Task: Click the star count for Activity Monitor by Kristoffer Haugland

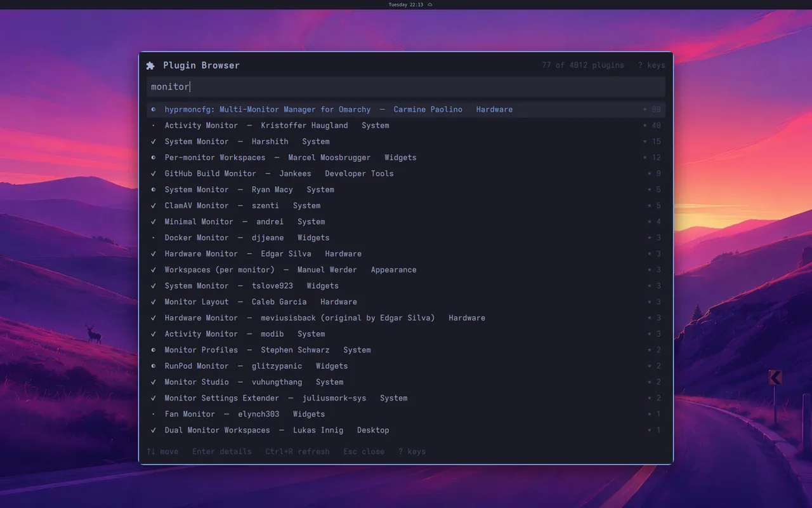Action: coord(652,125)
